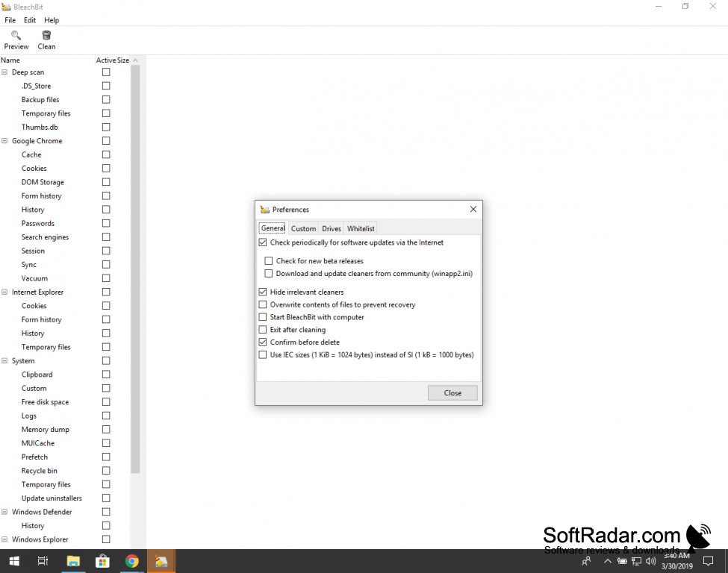Click the Size column header
This screenshot has width=728, height=573.
coord(123,60)
